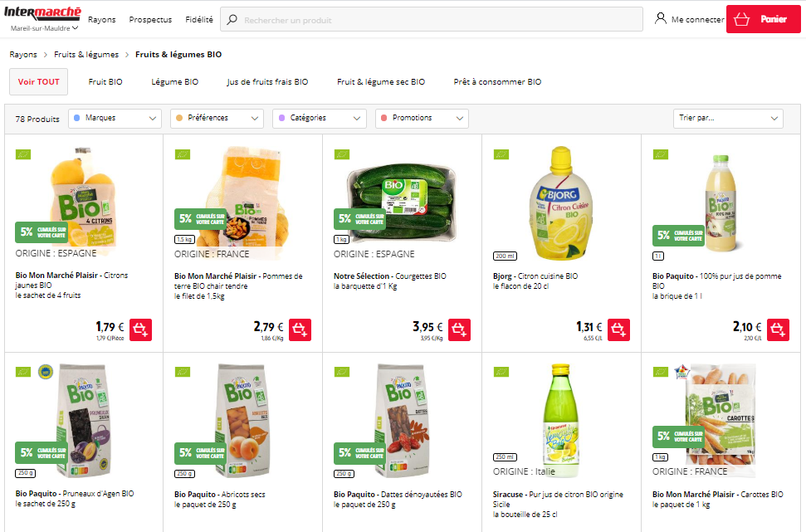
Task: Click the ORIGINE : Italie label
Action: [524, 471]
